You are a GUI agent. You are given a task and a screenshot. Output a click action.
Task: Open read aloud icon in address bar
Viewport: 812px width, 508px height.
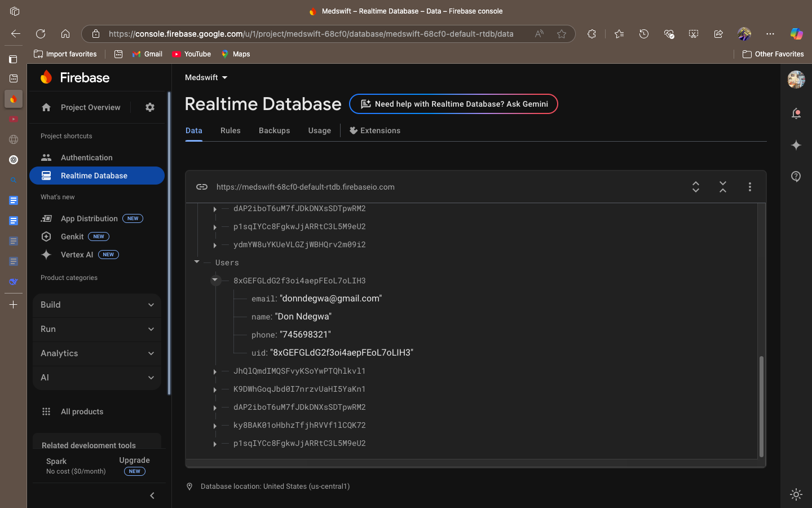coord(540,34)
